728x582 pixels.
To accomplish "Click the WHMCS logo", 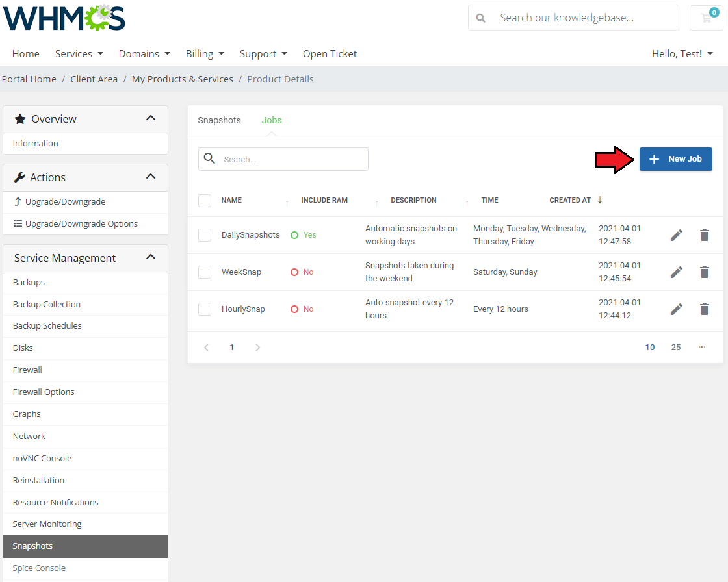I will coord(64,19).
